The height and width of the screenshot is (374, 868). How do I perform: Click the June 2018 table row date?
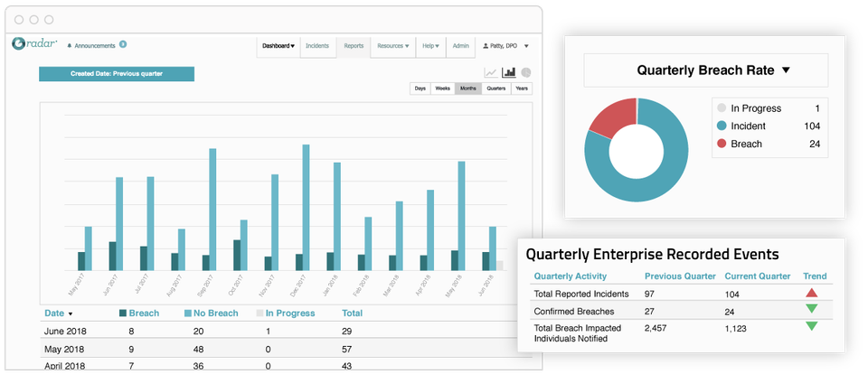click(65, 332)
